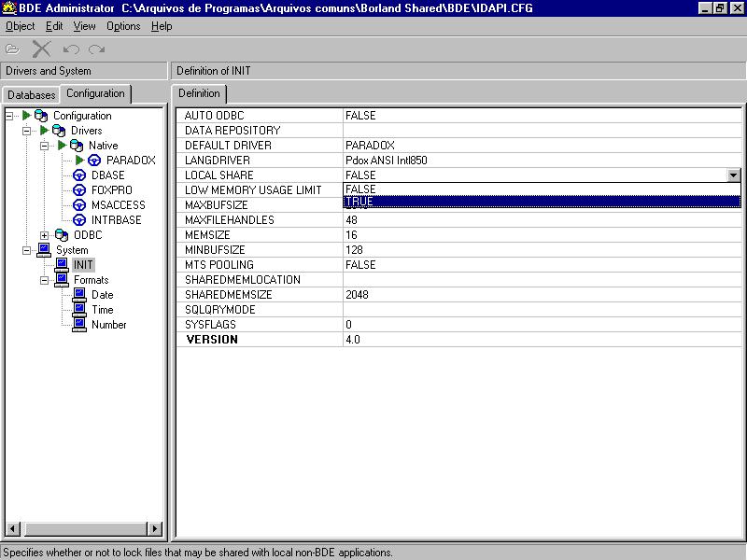Select the FOXPRO driver icon

point(79,190)
